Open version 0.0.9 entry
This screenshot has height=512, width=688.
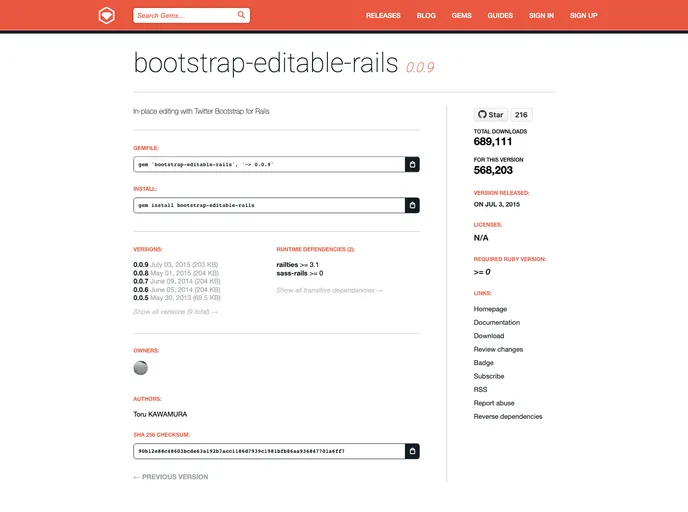click(141, 265)
